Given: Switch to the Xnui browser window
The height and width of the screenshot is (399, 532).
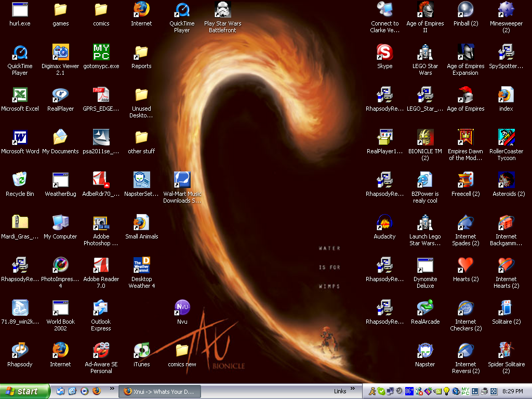Looking at the screenshot, I should coord(159,391).
